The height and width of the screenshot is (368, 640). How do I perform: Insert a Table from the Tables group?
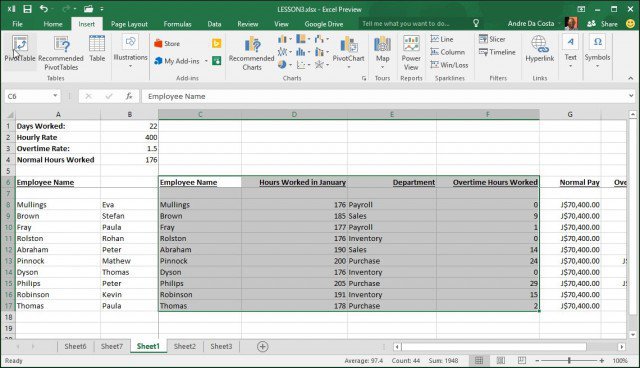97,49
